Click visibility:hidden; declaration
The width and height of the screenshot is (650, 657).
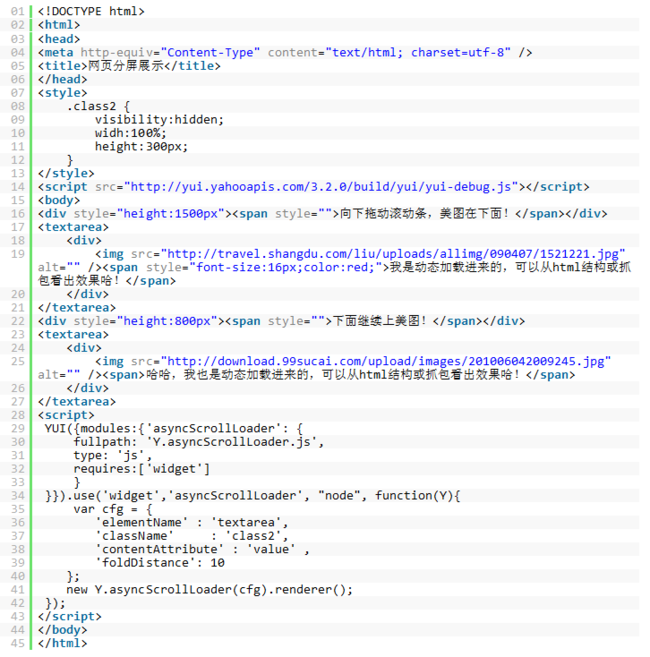click(159, 119)
